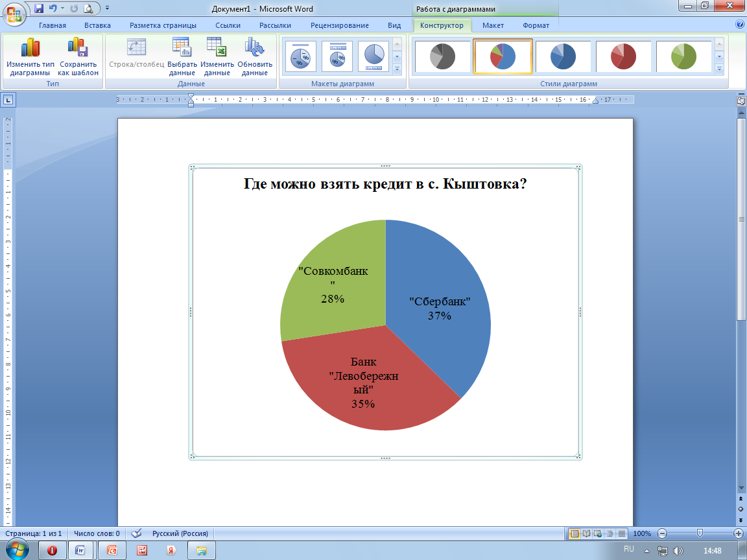
Task: Click the Строка/столбец switch button
Action: pos(136,52)
